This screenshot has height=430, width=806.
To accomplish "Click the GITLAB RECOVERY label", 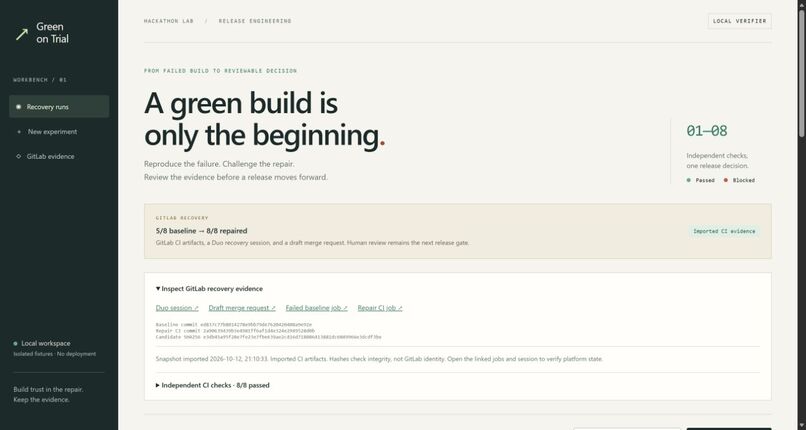I will (182, 218).
